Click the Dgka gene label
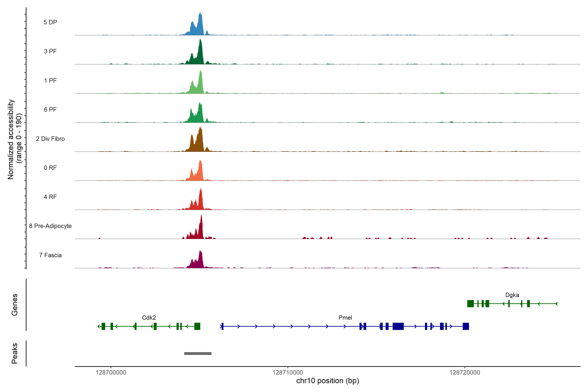The height and width of the screenshot is (392, 588). coord(512,295)
